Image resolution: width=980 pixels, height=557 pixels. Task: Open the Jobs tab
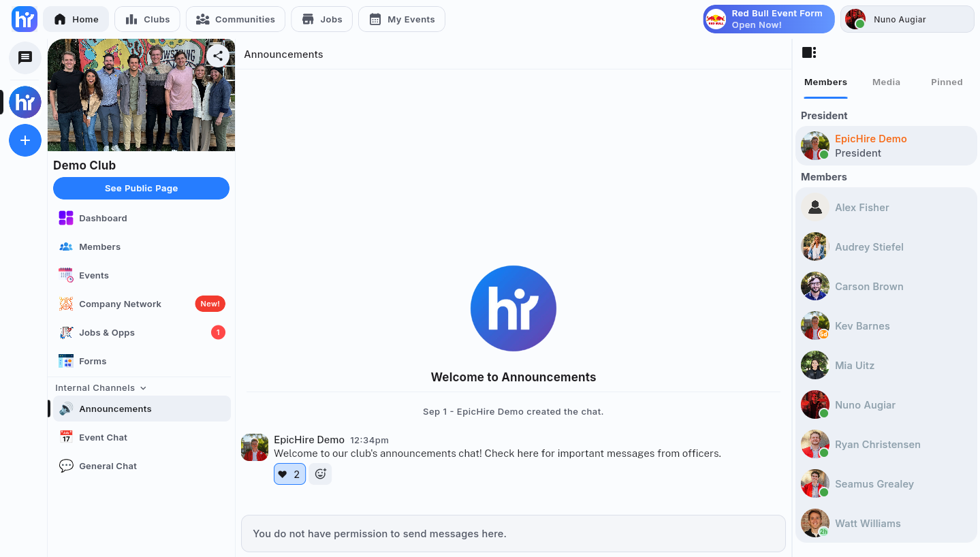(x=321, y=19)
